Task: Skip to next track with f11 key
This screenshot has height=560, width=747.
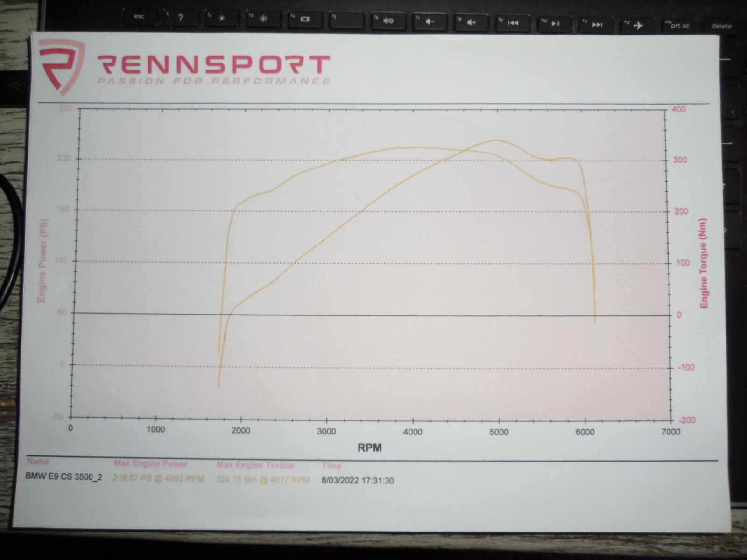Action: click(x=596, y=24)
